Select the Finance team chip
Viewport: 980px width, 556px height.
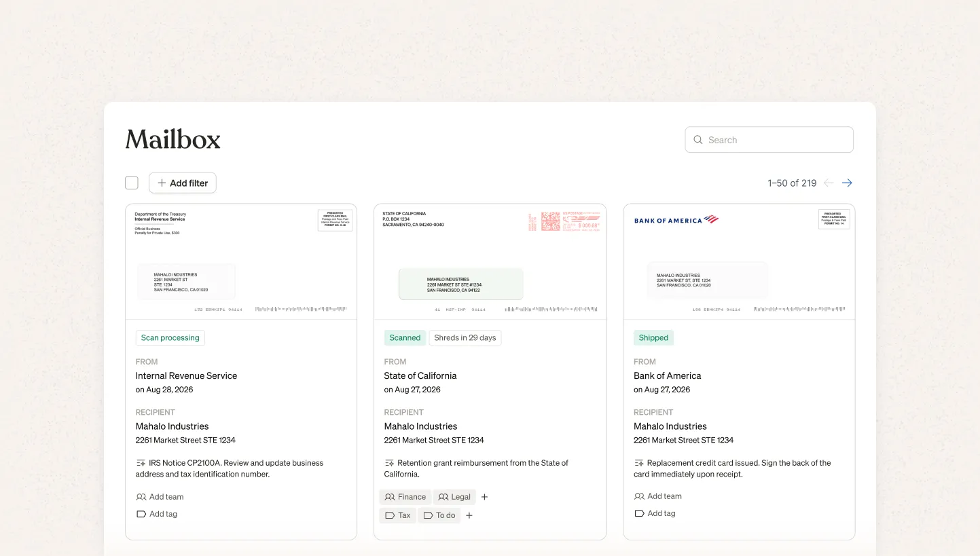tap(405, 497)
